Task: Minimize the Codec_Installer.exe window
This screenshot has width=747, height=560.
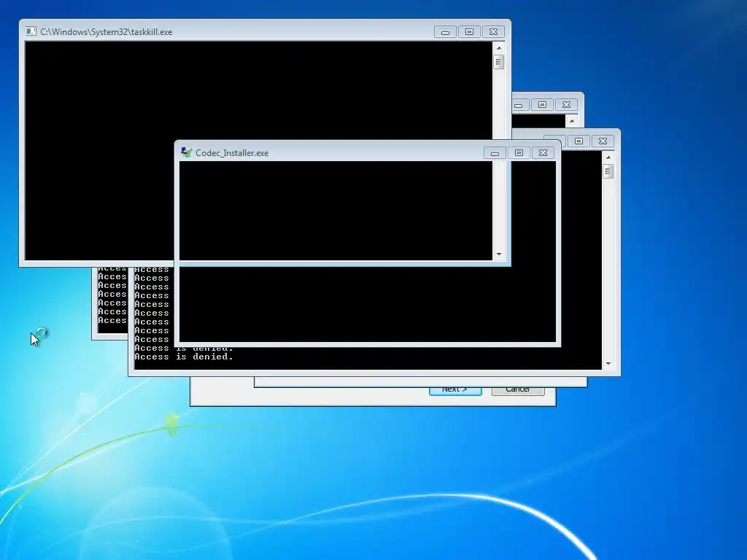Action: [x=495, y=153]
